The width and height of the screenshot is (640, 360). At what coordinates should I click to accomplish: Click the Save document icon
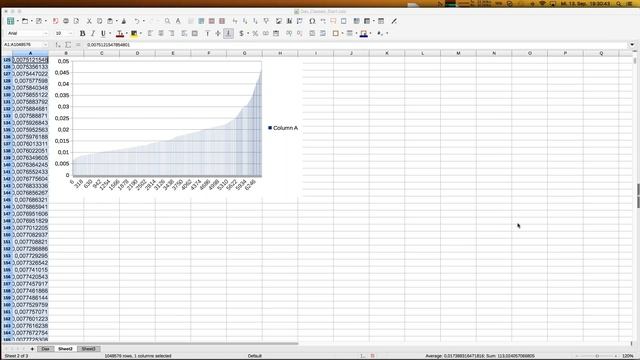(x=39, y=21)
